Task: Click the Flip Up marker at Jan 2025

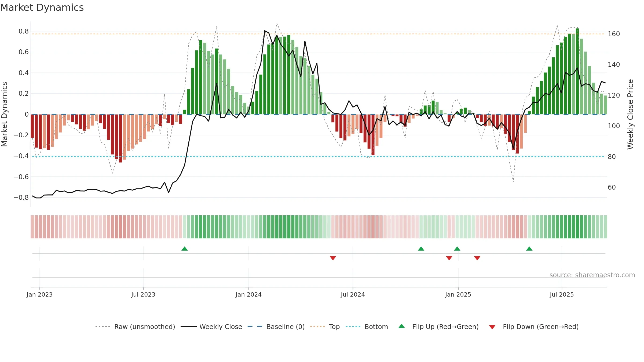Action: point(457,249)
